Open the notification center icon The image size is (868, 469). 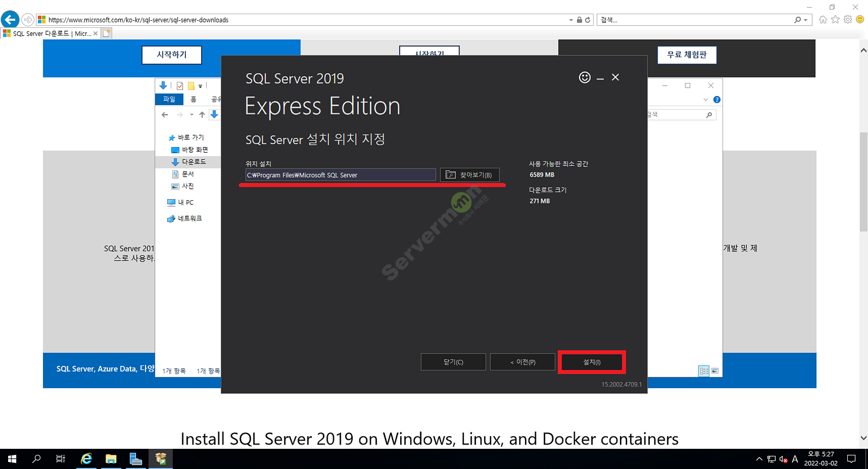pyautogui.click(x=852, y=459)
